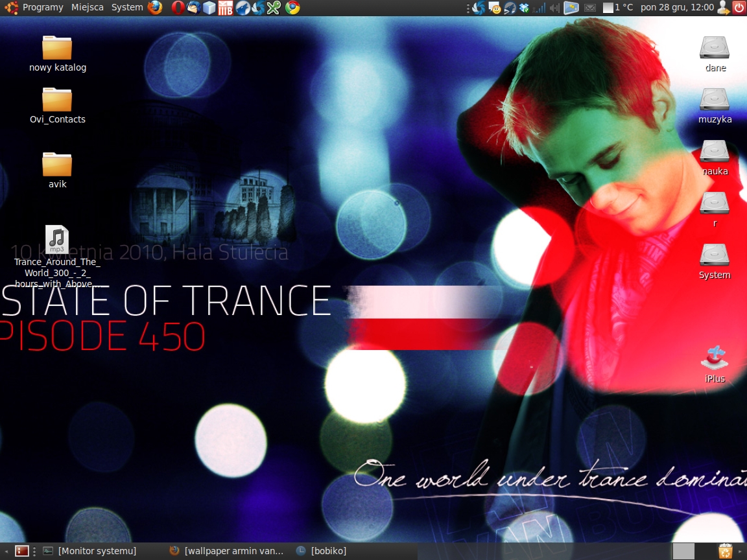Image resolution: width=747 pixels, height=560 pixels.
Task: Select the nowy katalog folder
Action: [57, 54]
